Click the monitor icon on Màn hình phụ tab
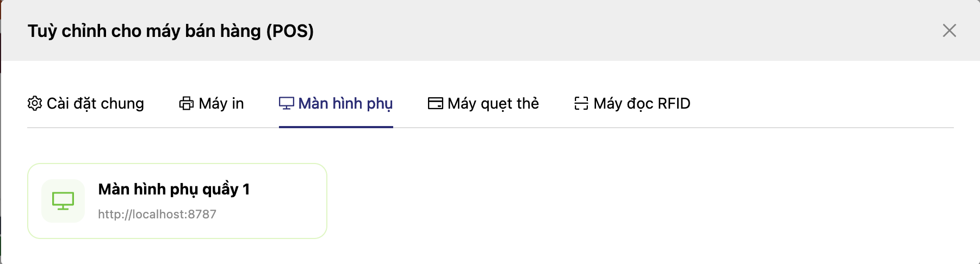The image size is (980, 264). pos(287,103)
